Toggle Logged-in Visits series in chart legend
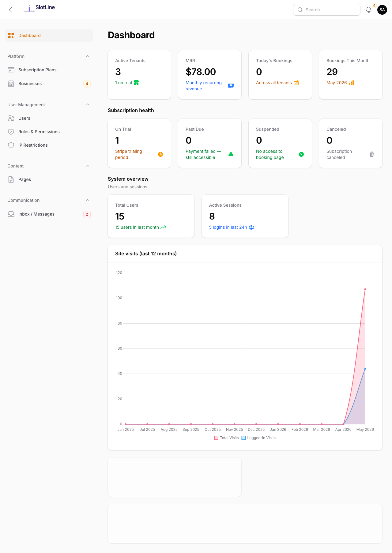This screenshot has width=392, height=553. pos(258,438)
